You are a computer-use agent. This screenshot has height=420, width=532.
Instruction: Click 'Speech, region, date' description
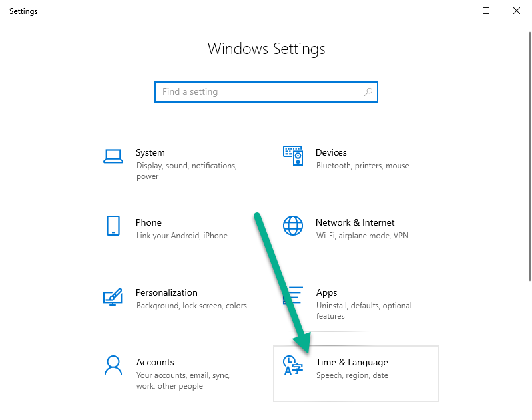352,375
